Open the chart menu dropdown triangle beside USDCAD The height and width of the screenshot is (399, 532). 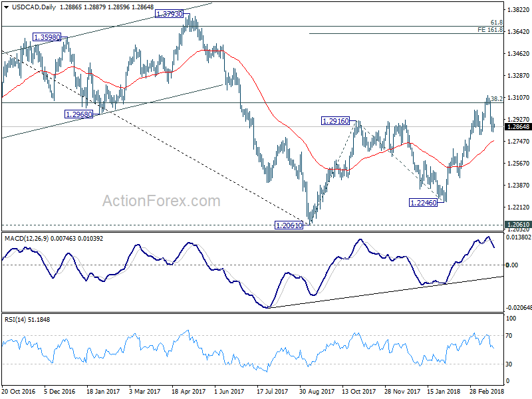[x=6, y=7]
